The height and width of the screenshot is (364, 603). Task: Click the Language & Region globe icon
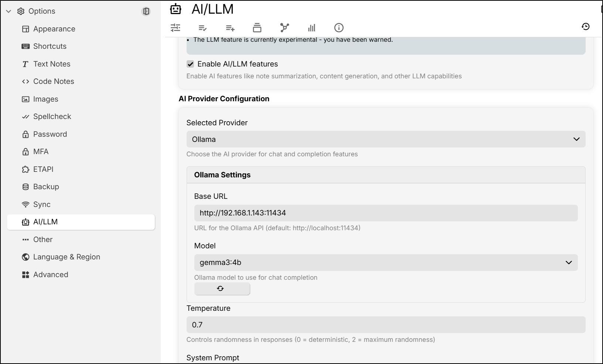tap(25, 257)
